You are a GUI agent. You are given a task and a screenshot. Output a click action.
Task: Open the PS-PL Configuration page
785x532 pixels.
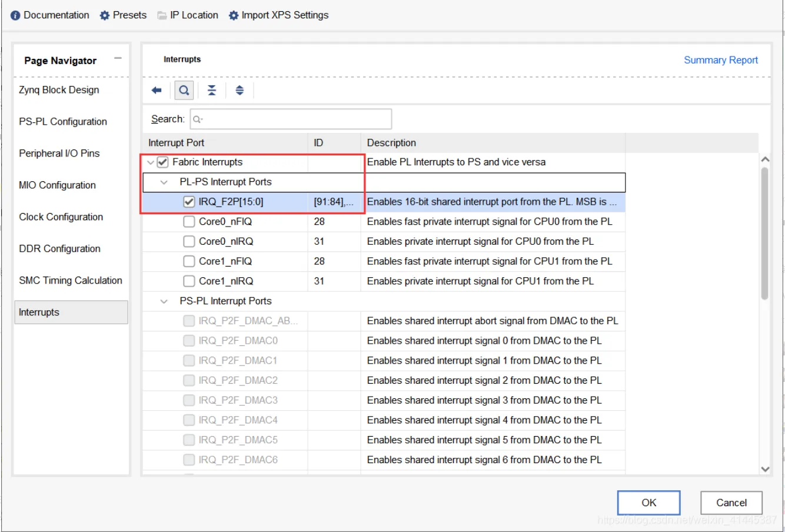[x=63, y=122]
